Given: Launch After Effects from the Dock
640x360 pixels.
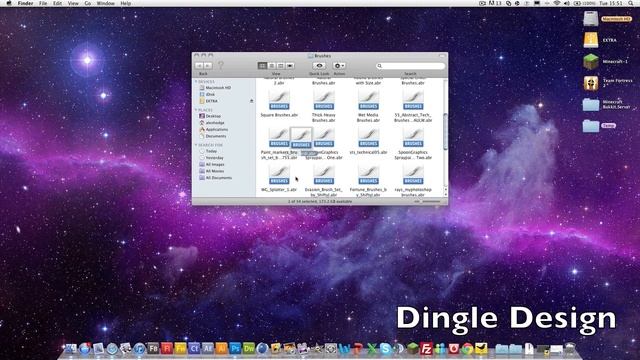Looking at the screenshot, I should (207, 349).
